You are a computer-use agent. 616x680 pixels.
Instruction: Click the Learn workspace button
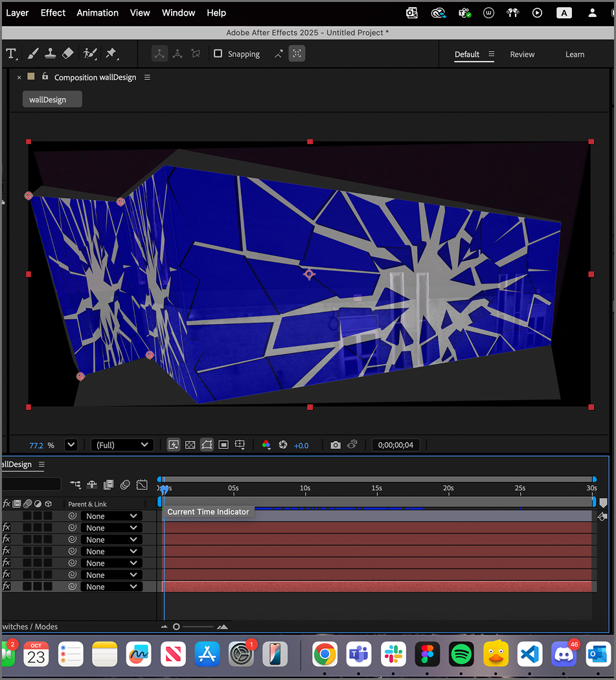pyautogui.click(x=575, y=54)
